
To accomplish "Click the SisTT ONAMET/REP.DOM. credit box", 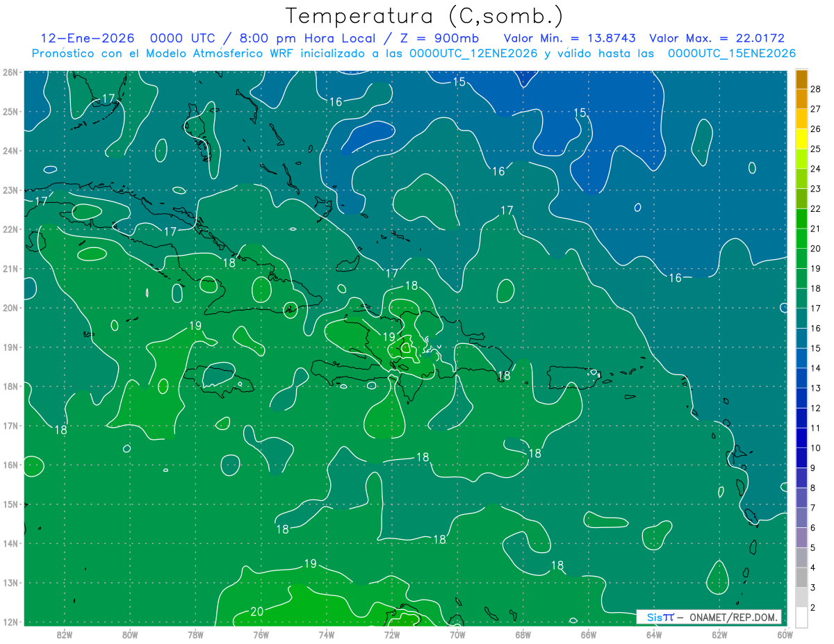I will [x=709, y=617].
